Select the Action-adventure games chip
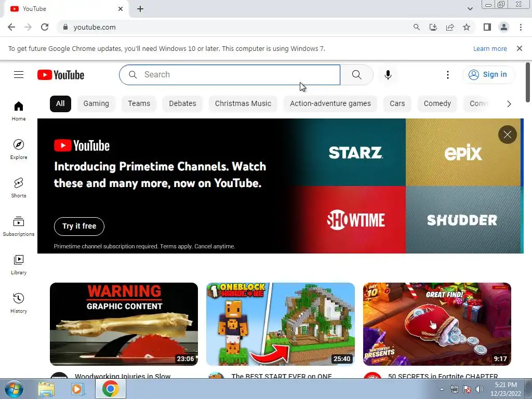 330,103
